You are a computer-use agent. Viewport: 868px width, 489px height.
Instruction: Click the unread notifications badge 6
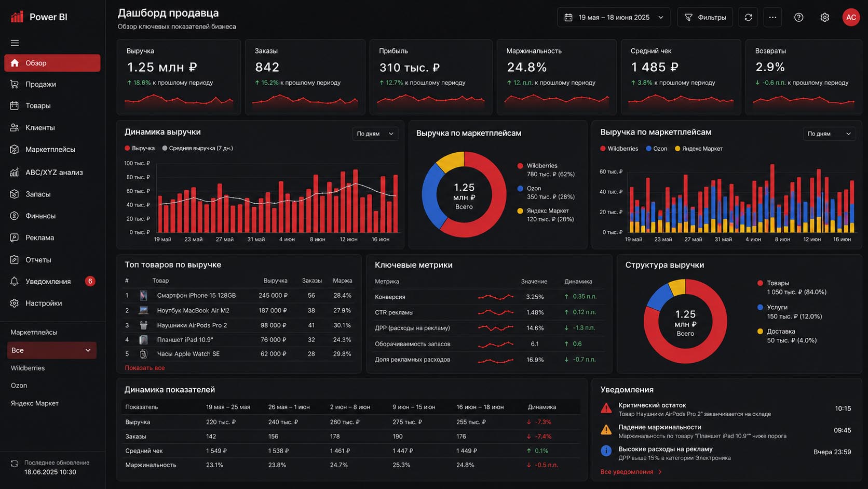[x=90, y=281]
